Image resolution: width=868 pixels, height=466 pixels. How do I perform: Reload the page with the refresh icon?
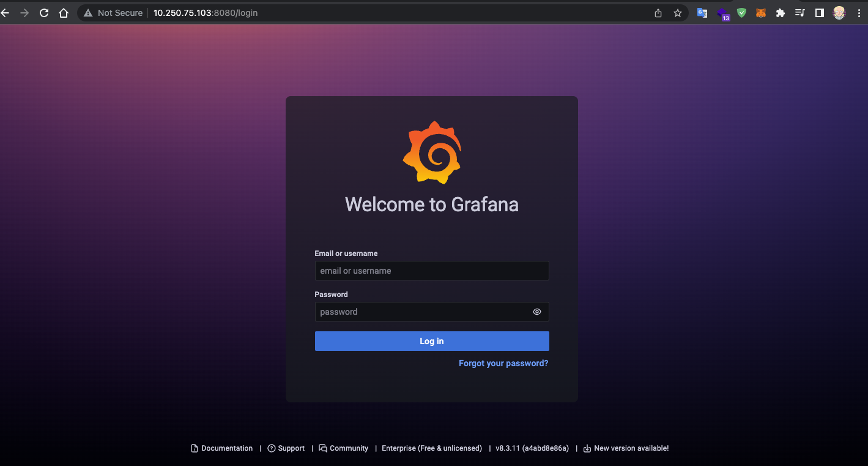coord(44,13)
